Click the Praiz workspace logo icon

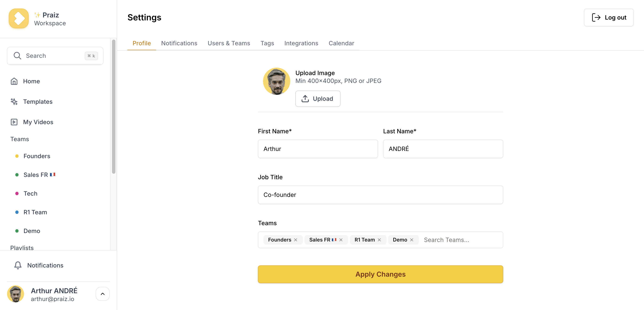19,18
